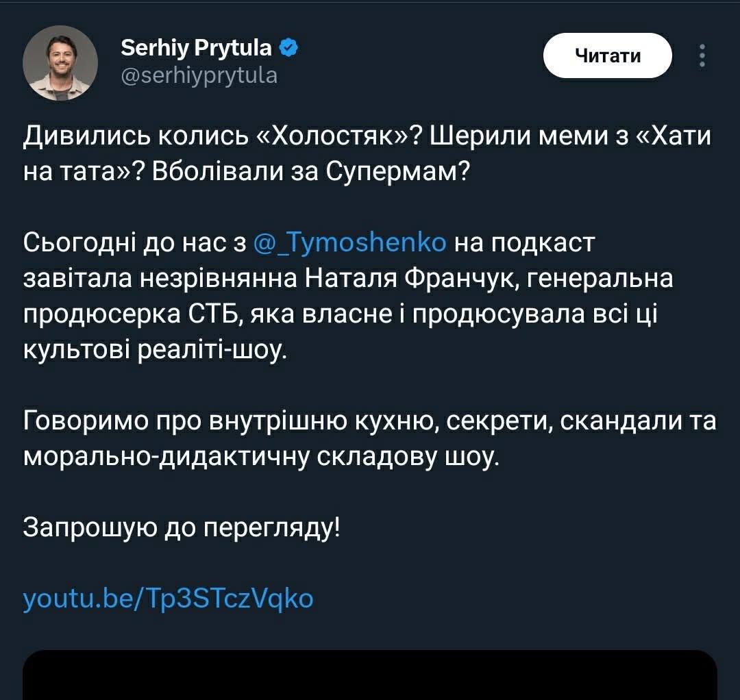This screenshot has width=740, height=700.
Task: Click the line starting with "Говоримо про внутрішню"
Action: point(370,422)
